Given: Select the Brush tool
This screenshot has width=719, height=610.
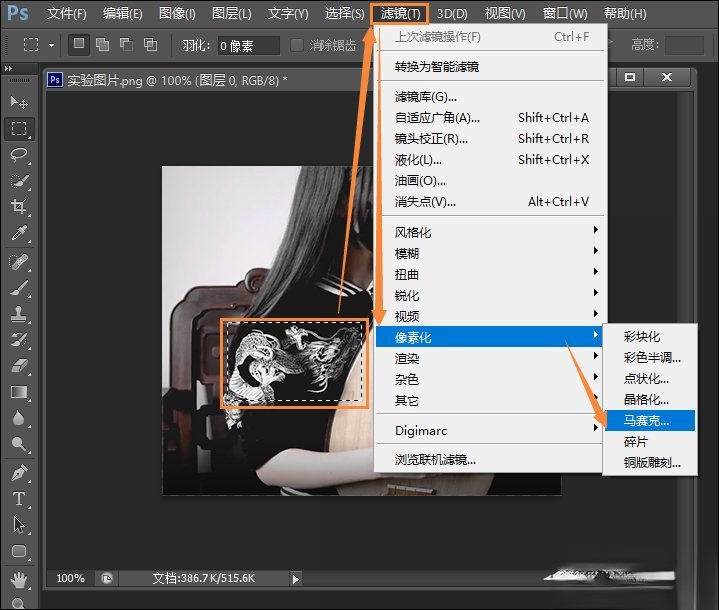Looking at the screenshot, I should [19, 288].
